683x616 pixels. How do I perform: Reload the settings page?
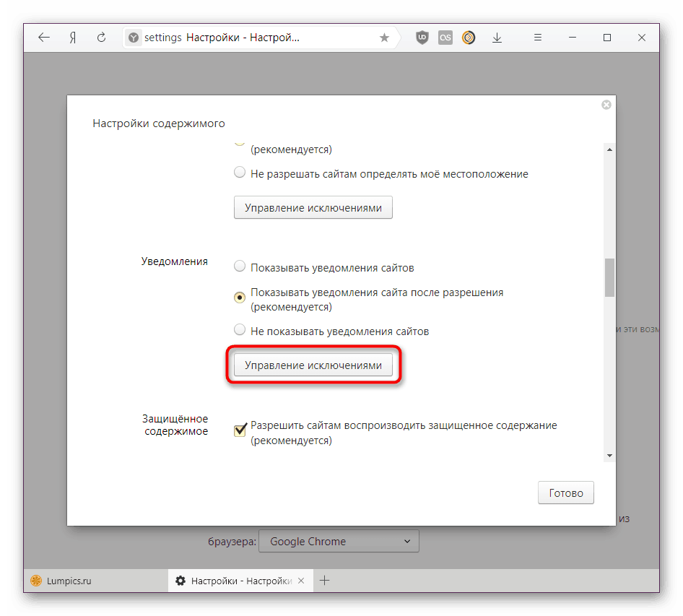pyautogui.click(x=101, y=38)
